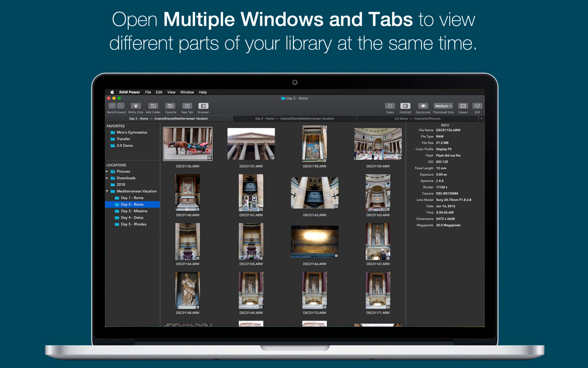The width and height of the screenshot is (588, 368).
Task: Toggle QuickLook eye icon
Action: 423,106
